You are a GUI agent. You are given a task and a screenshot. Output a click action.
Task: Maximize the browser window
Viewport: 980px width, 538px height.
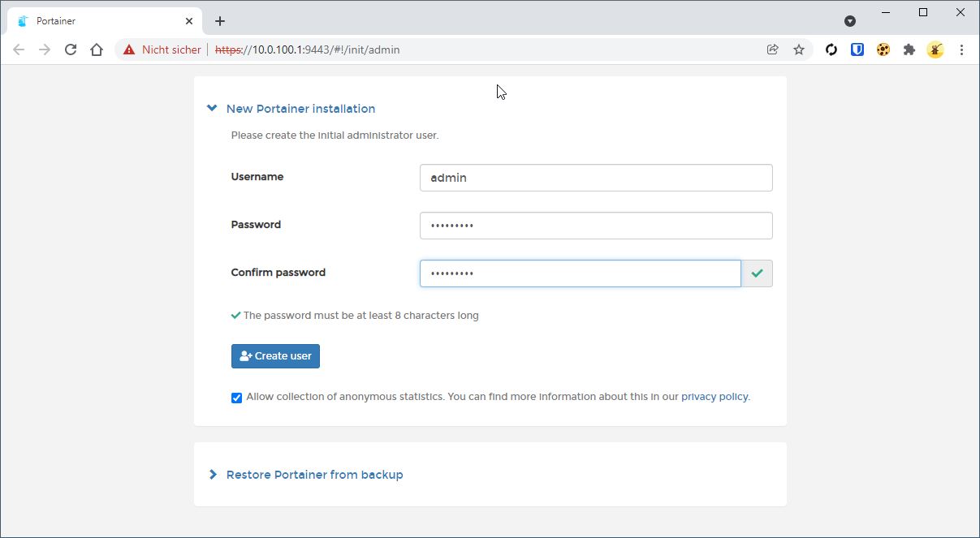coord(923,13)
